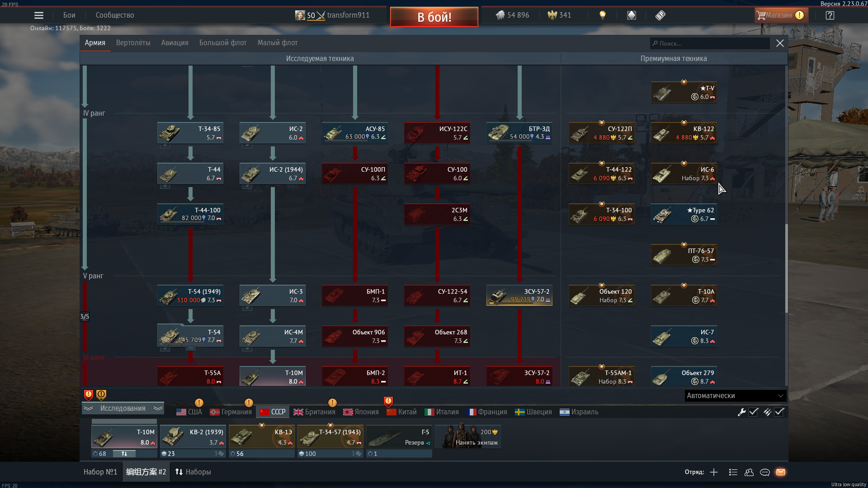868x488 pixels.
Task: Close the research tree window
Action: pyautogui.click(x=780, y=43)
